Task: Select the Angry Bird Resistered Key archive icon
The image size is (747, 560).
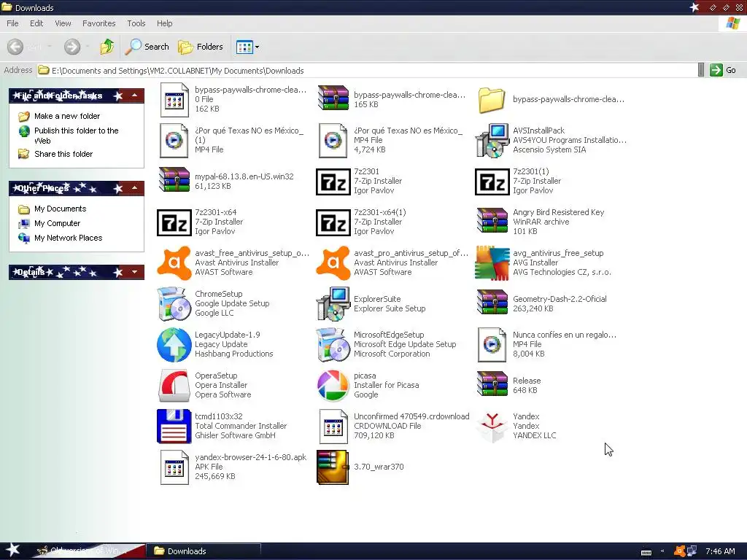Action: [492, 221]
